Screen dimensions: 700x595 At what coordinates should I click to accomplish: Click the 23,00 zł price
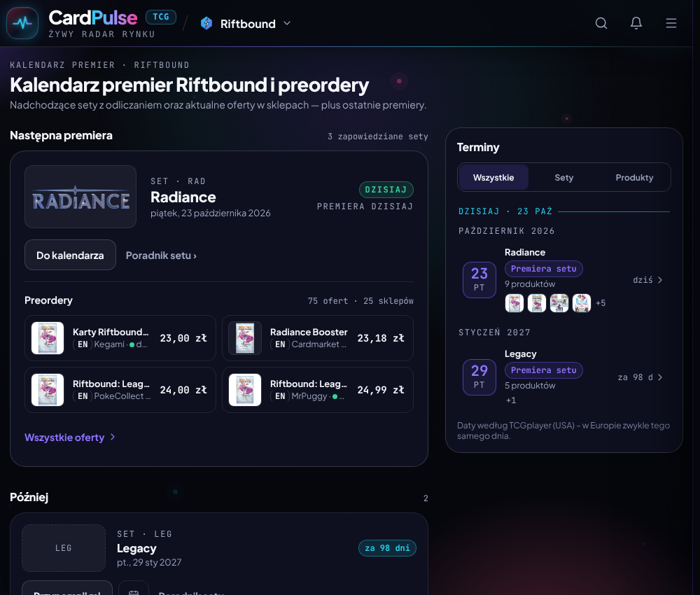click(x=183, y=338)
